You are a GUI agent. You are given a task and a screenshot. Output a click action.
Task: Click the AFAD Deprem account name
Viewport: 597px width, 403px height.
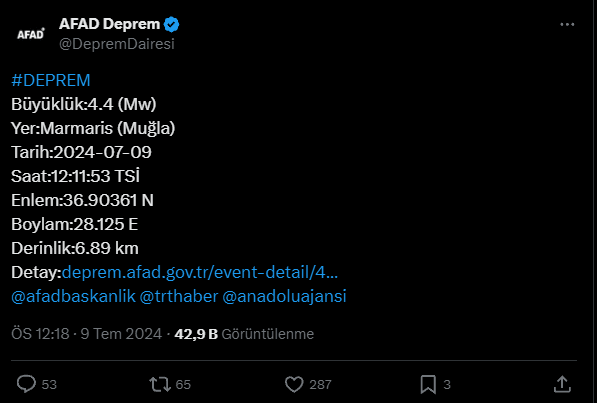(x=109, y=24)
